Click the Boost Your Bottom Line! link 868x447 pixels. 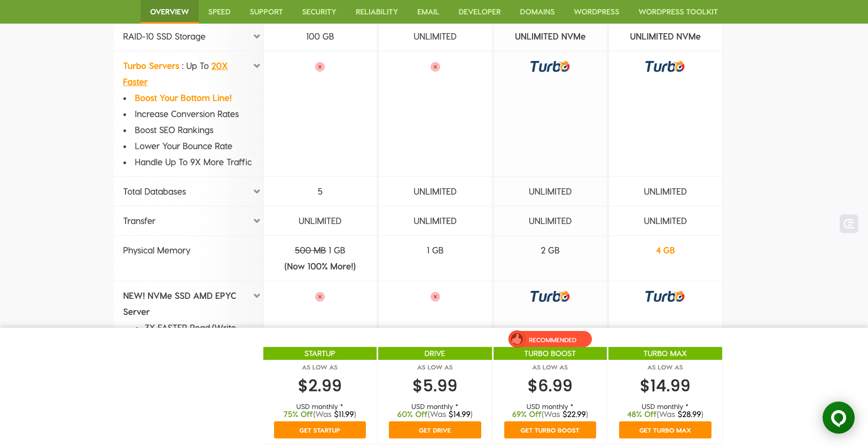click(183, 98)
